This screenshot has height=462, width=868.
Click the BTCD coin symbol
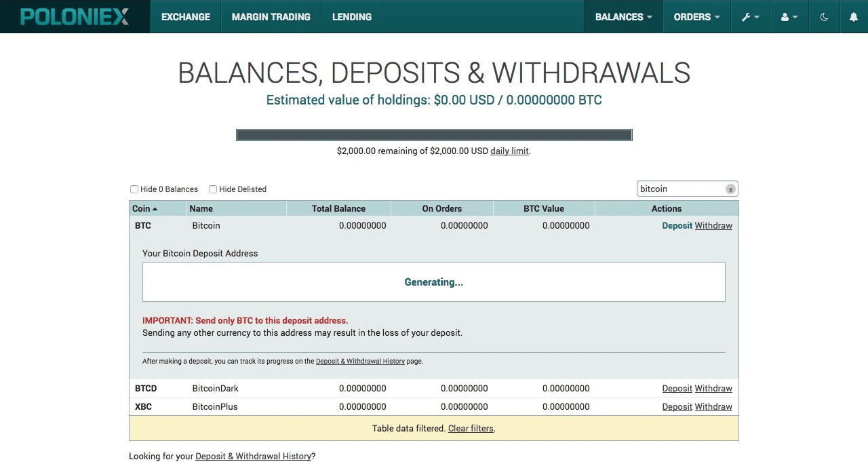(146, 388)
